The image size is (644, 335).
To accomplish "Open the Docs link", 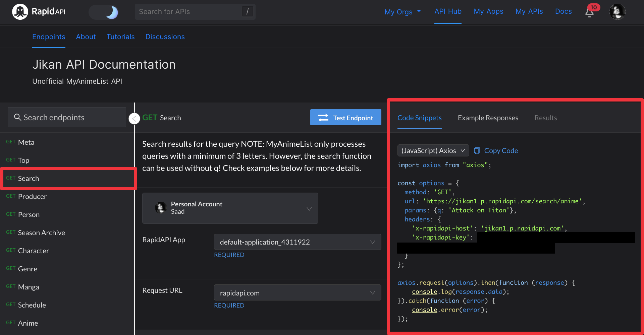I will tap(563, 11).
